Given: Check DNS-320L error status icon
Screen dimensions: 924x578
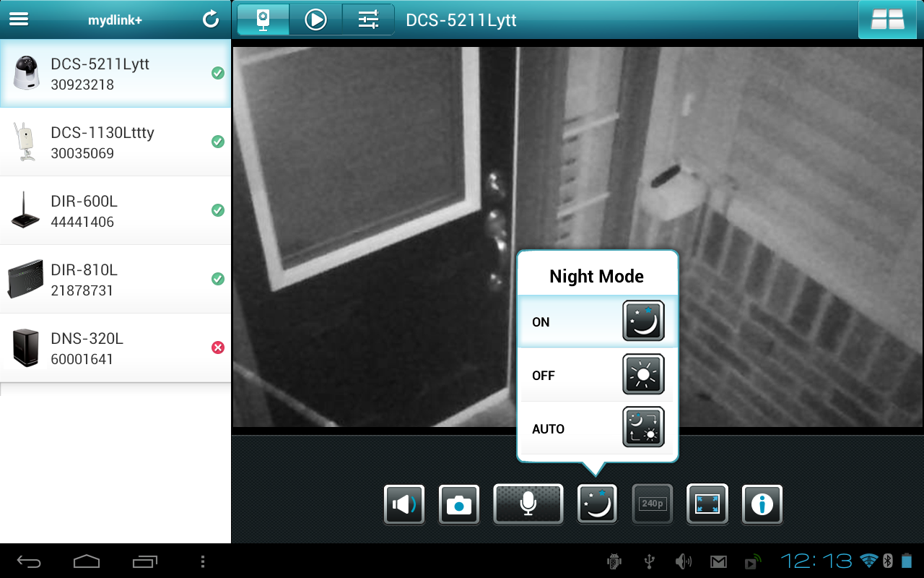Looking at the screenshot, I should tap(218, 348).
